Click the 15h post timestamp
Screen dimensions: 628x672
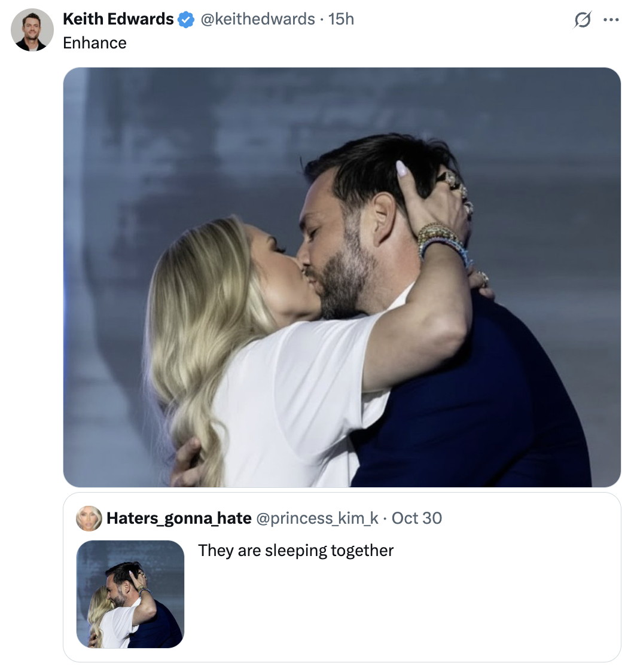click(x=342, y=19)
